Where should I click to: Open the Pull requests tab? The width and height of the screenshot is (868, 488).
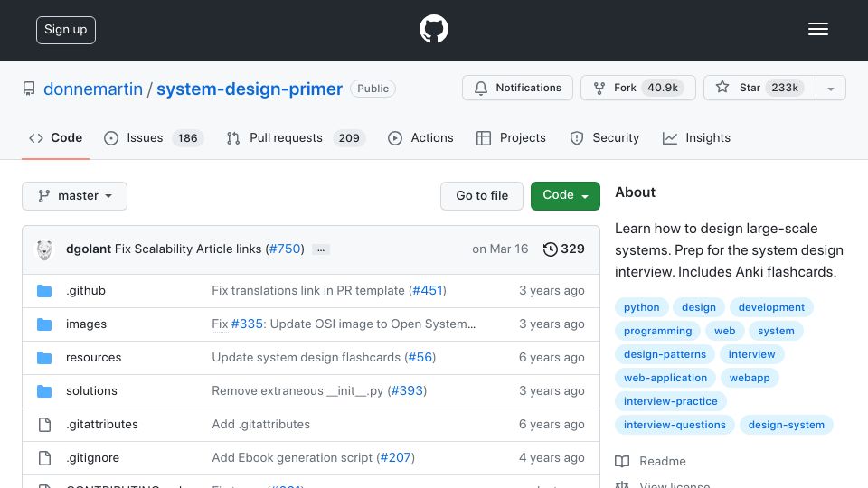point(297,137)
